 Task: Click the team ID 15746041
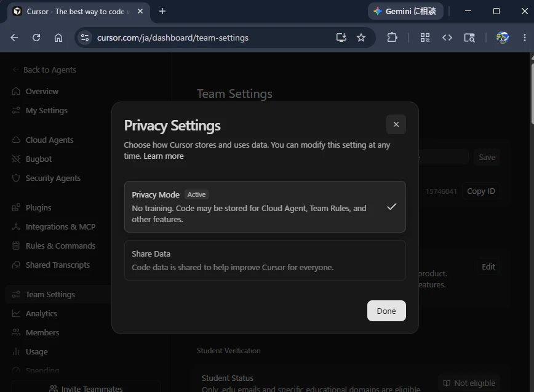[x=441, y=191]
